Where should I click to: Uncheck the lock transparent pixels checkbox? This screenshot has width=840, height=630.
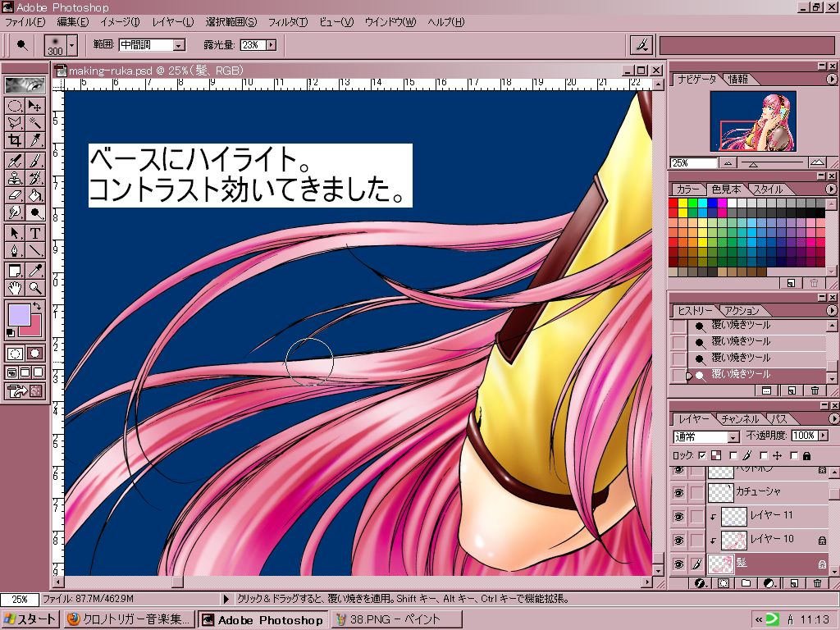(702, 455)
